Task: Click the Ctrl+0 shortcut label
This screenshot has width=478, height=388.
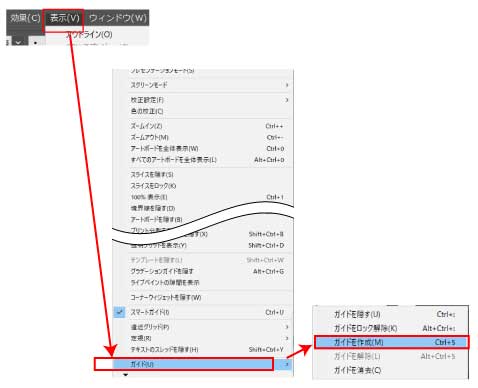Action: [x=275, y=149]
